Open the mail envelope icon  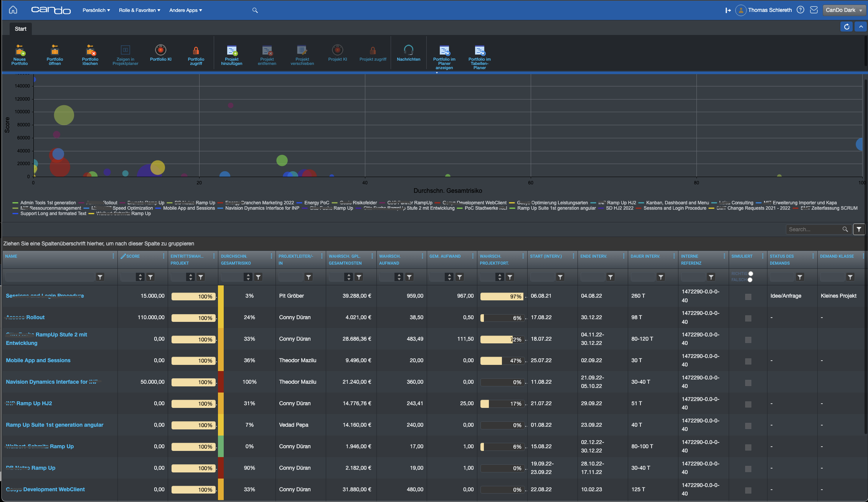[814, 10]
